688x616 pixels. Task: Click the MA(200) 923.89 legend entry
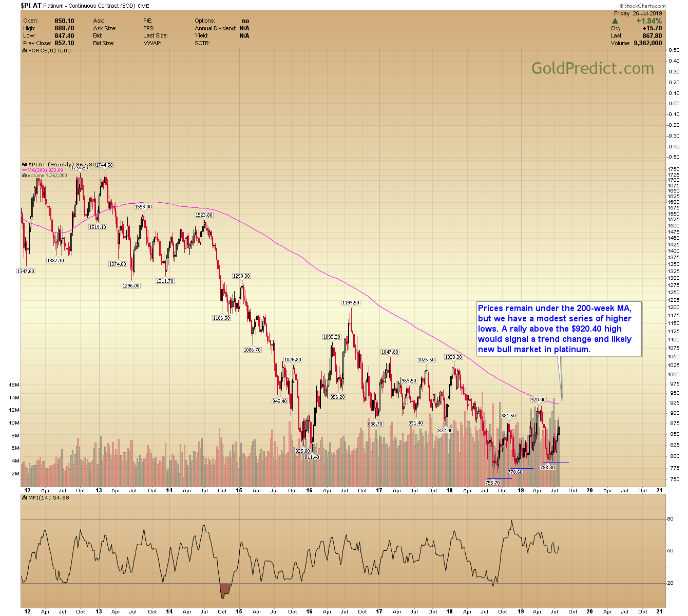point(45,170)
